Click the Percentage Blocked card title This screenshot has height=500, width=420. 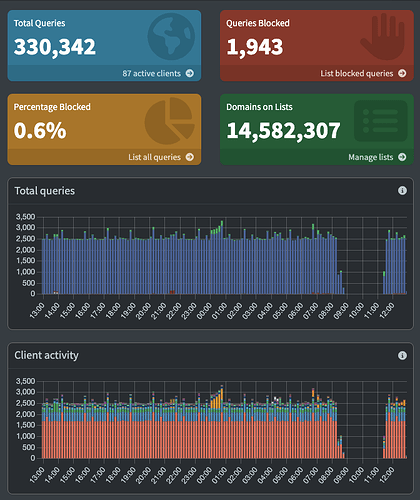coord(52,107)
